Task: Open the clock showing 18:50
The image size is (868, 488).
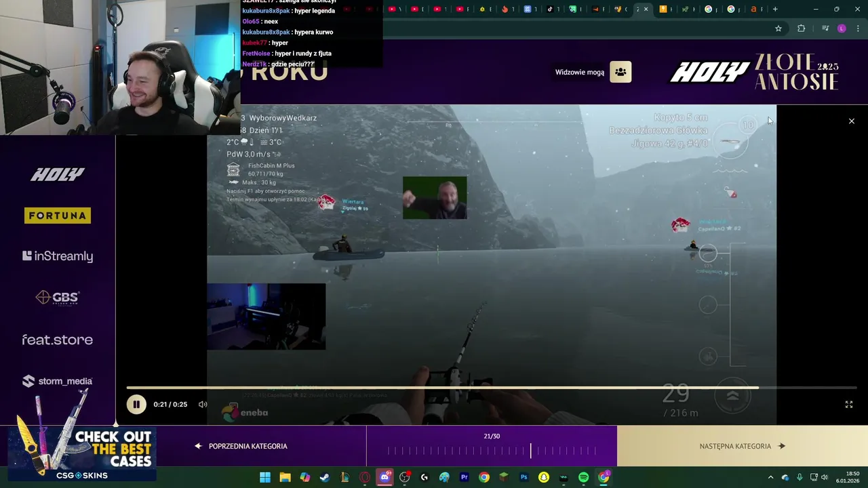Action: pos(848,477)
